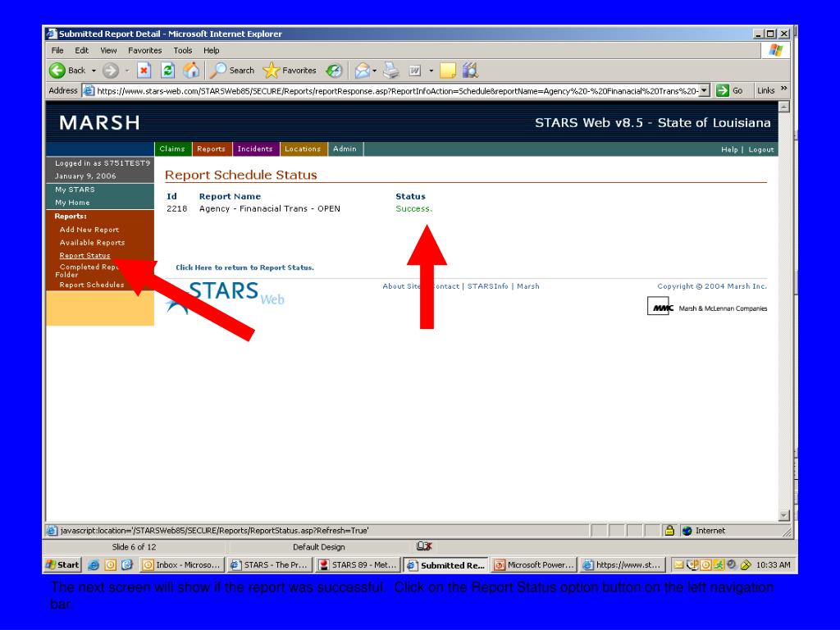Switch to 'STARS 89 - Met...' taskbar button
Viewport: 840px width, 630px height.
tap(358, 564)
